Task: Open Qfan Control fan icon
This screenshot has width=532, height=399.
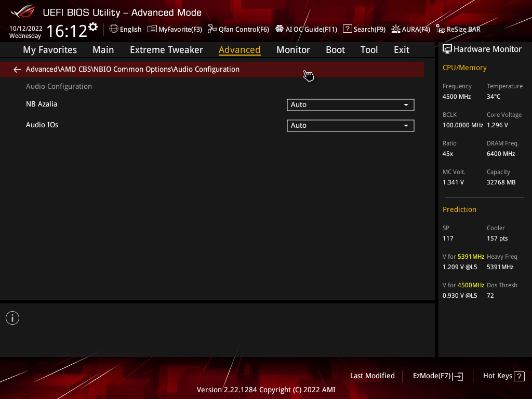Action: (212, 29)
